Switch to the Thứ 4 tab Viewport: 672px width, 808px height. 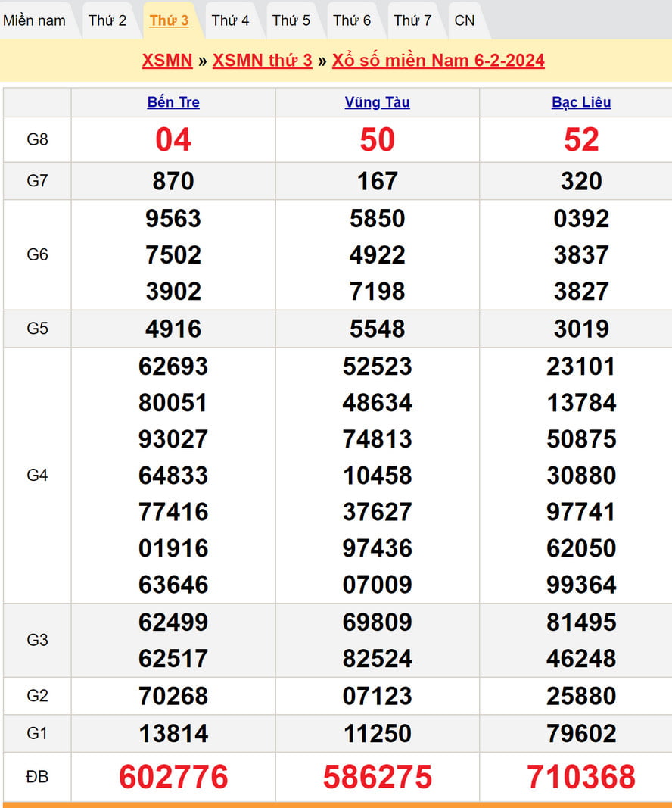pyautogui.click(x=230, y=20)
